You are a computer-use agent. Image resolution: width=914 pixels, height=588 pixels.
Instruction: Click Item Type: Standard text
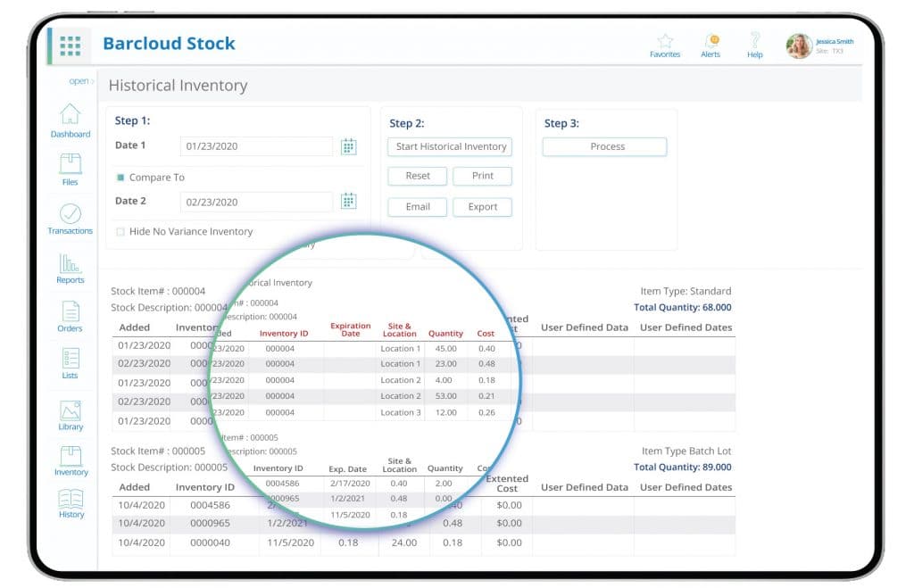coord(685,291)
